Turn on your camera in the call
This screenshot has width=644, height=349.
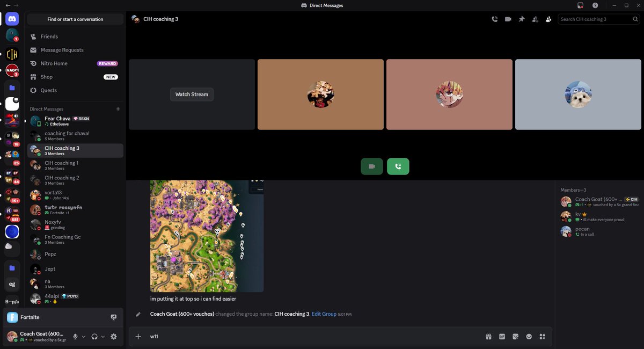pos(372,166)
